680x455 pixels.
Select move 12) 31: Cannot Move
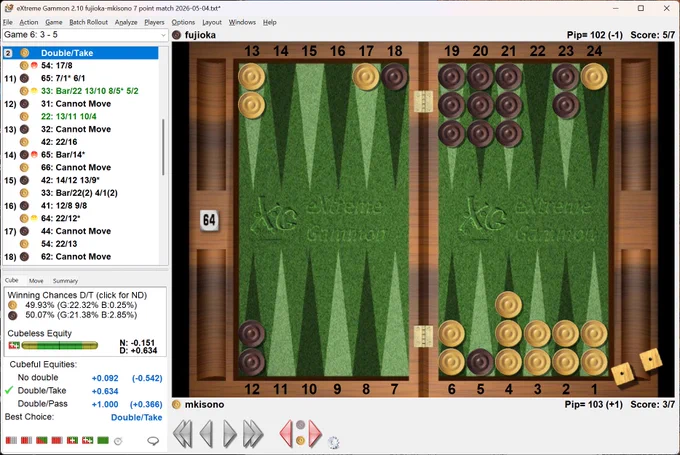pos(81,104)
